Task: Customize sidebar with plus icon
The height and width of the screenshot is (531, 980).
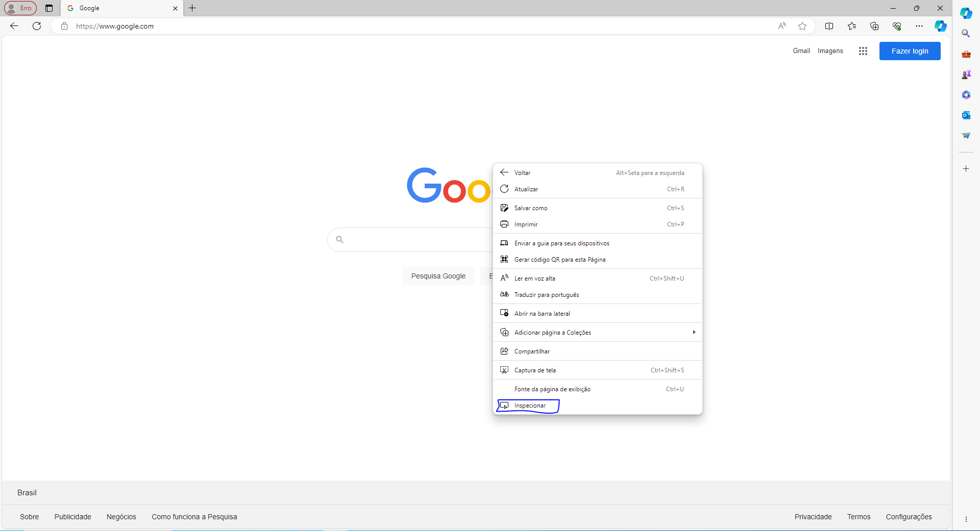Action: (966, 169)
